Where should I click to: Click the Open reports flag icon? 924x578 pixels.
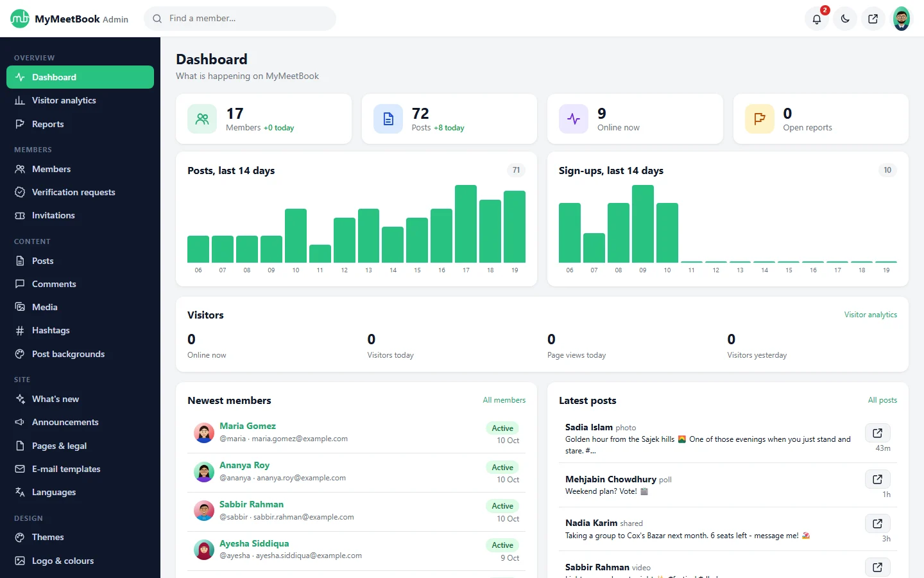[760, 119]
